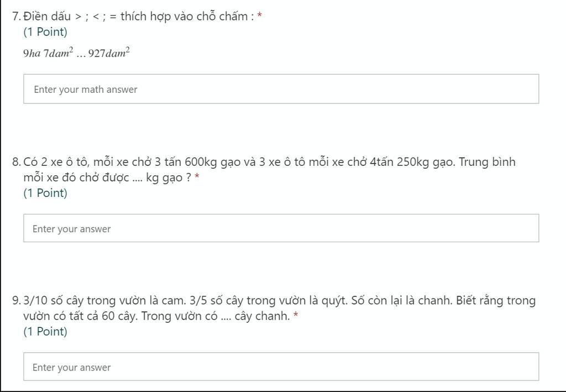
Task: Click the '927dam²' value in the expression
Action: (x=109, y=54)
